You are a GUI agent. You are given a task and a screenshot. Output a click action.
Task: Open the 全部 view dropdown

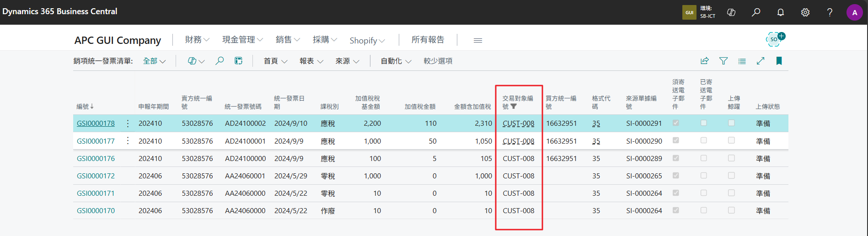coord(154,61)
